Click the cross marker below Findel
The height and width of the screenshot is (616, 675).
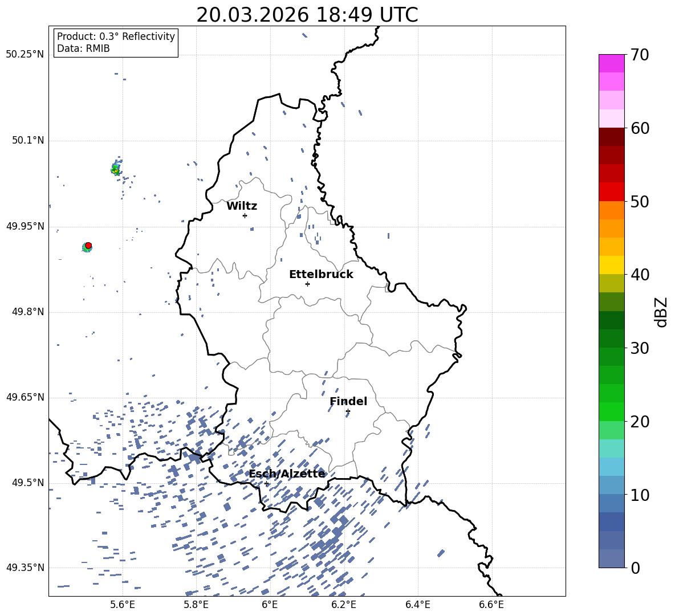348,411
